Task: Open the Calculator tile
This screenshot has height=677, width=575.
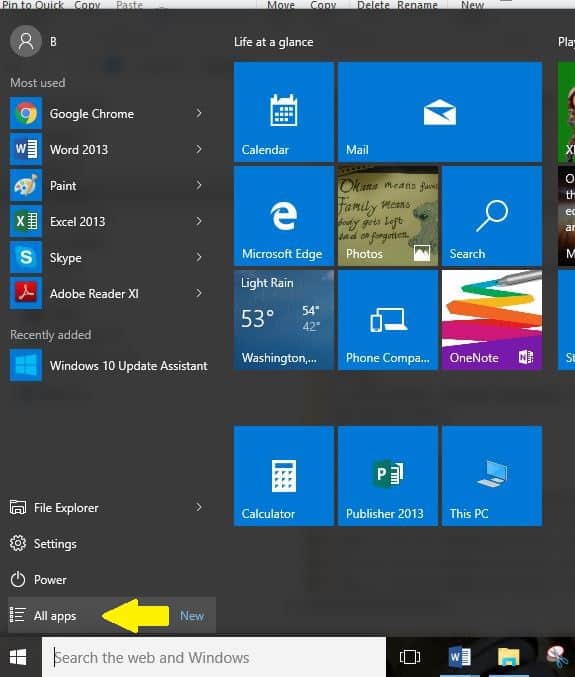Action: click(x=284, y=476)
